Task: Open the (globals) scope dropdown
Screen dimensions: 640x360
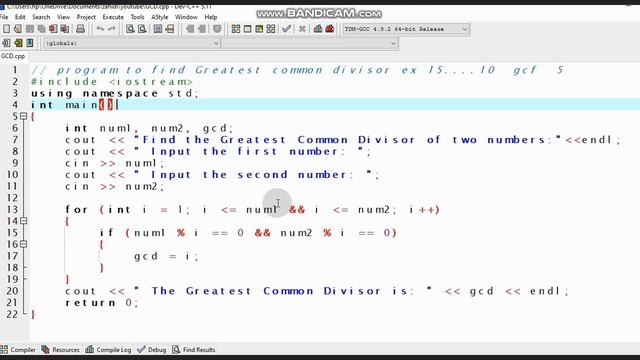Action: [132, 43]
